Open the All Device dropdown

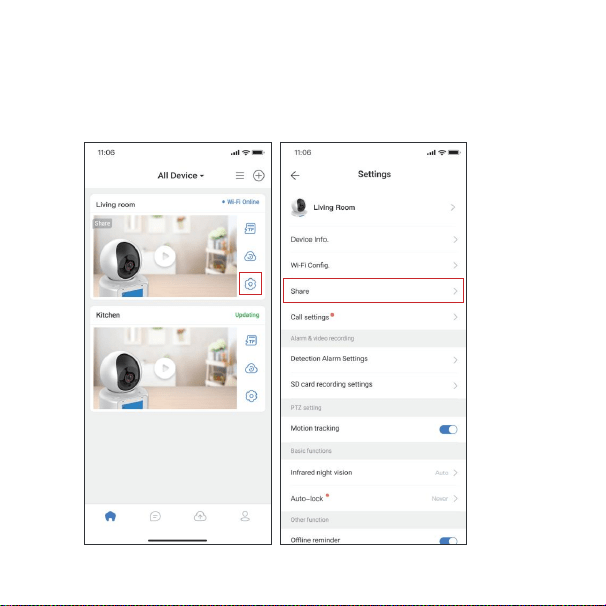tap(180, 175)
